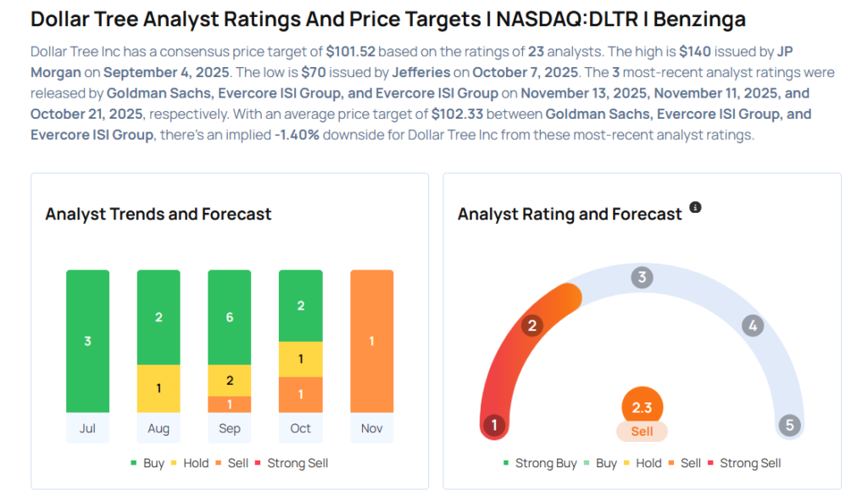The width and height of the screenshot is (868, 502).
Task: Toggle Sell series in trends chart legend
Action: click(231, 463)
